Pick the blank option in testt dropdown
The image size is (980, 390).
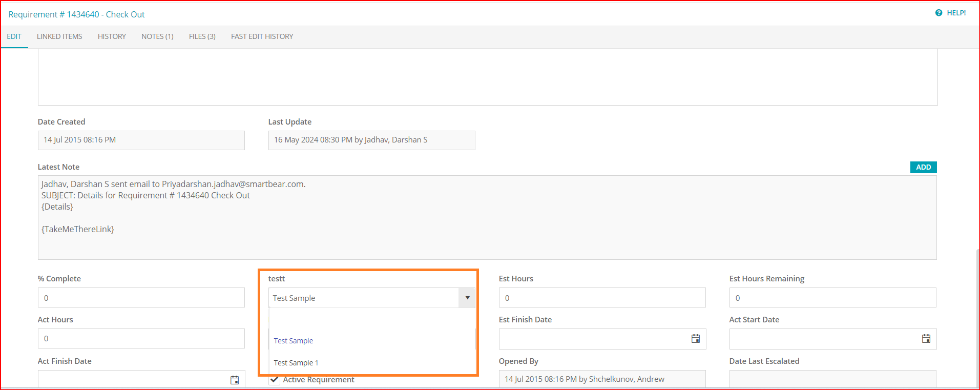(371, 319)
